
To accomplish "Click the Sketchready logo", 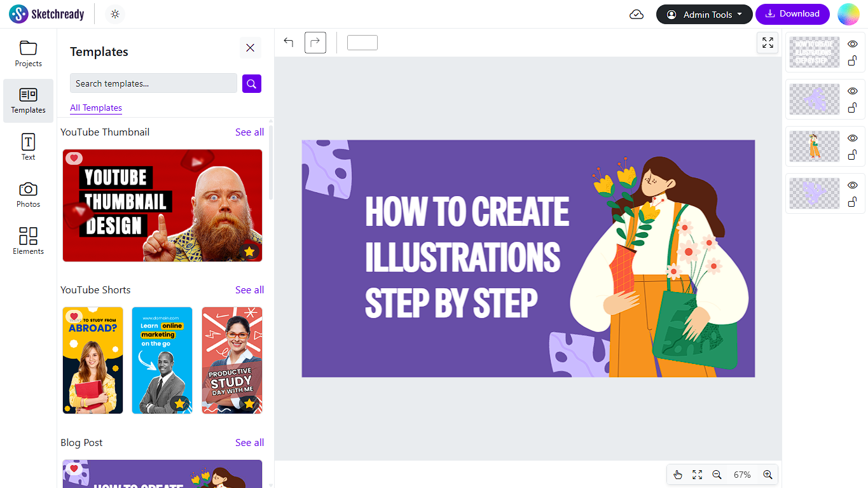I will pyautogui.click(x=46, y=14).
